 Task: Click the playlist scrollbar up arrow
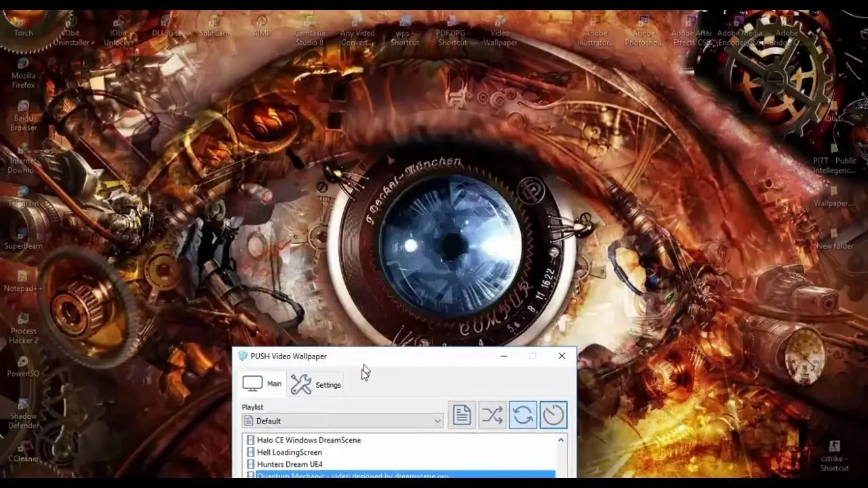561,440
